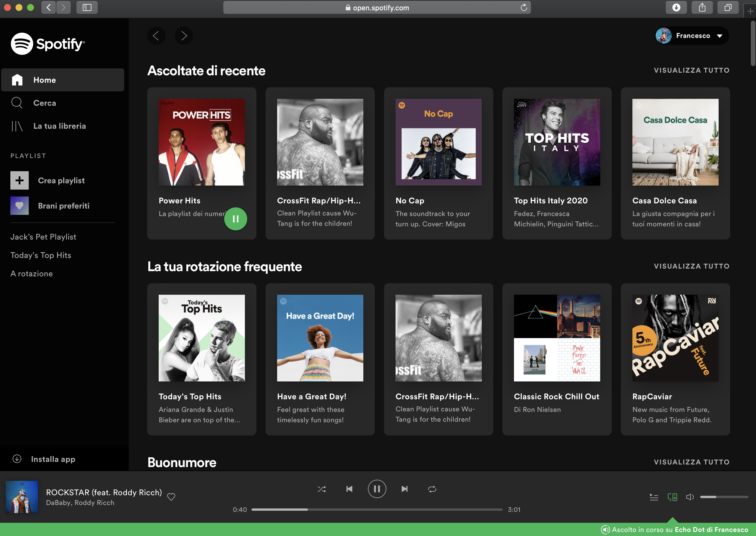This screenshot has height=536, width=756.
Task: Adjust the volume slider
Action: (724, 497)
